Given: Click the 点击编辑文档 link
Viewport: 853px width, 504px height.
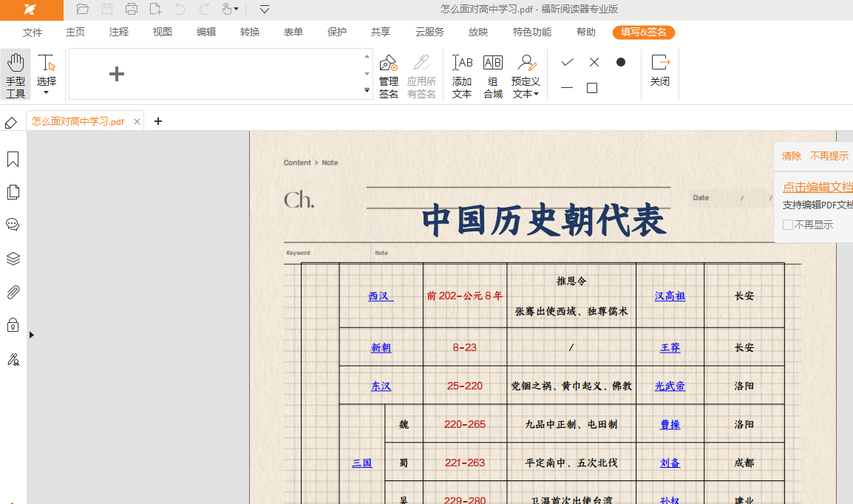Looking at the screenshot, I should pyautogui.click(x=818, y=187).
